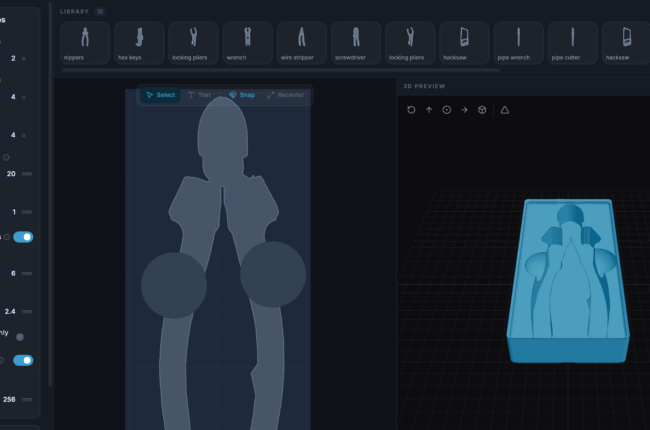Click the 256 mm value field
This screenshot has width=650, height=430.
(17, 399)
